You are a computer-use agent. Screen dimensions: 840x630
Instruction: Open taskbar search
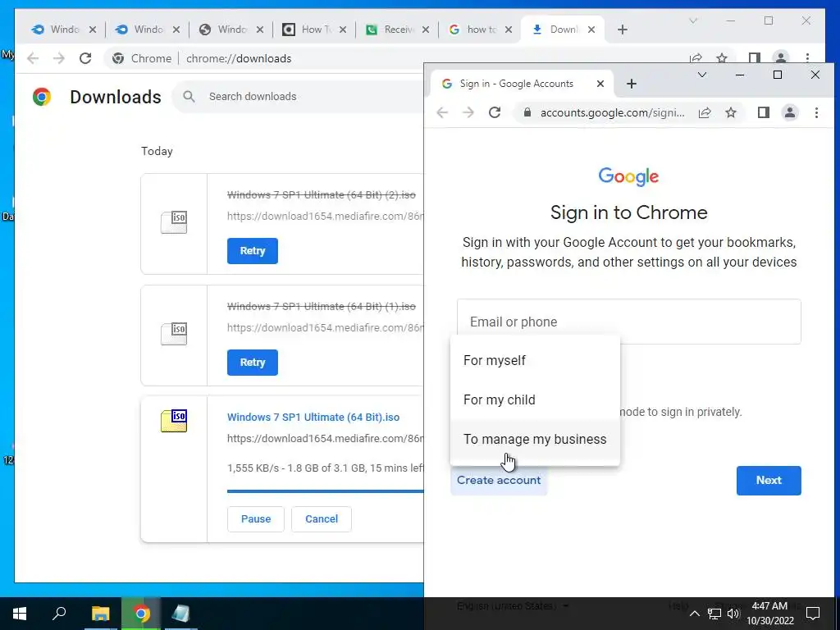tap(59, 614)
